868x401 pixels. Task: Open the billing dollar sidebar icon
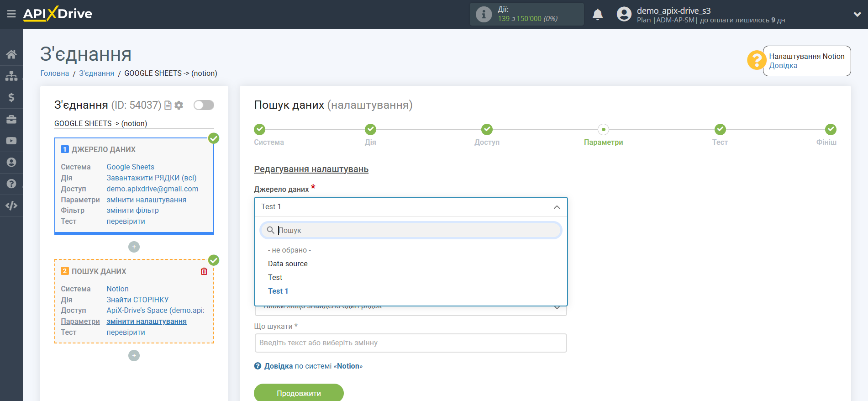tap(11, 97)
